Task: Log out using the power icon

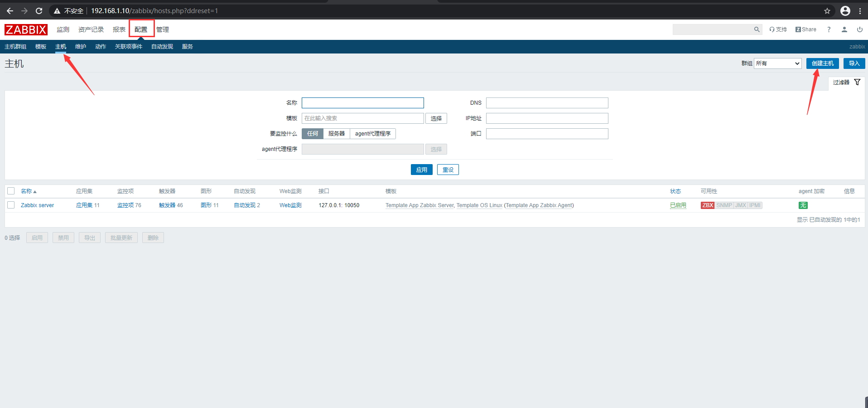Action: tap(860, 29)
